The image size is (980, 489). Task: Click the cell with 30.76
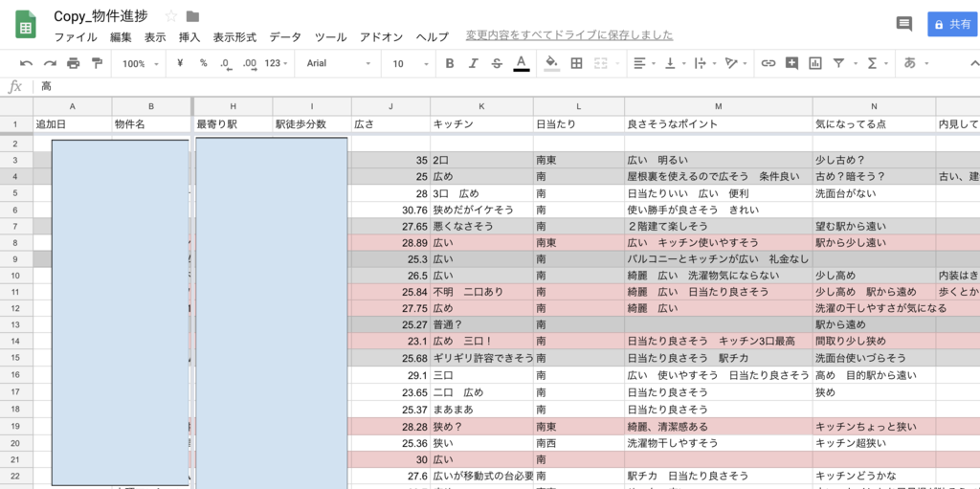click(x=390, y=211)
